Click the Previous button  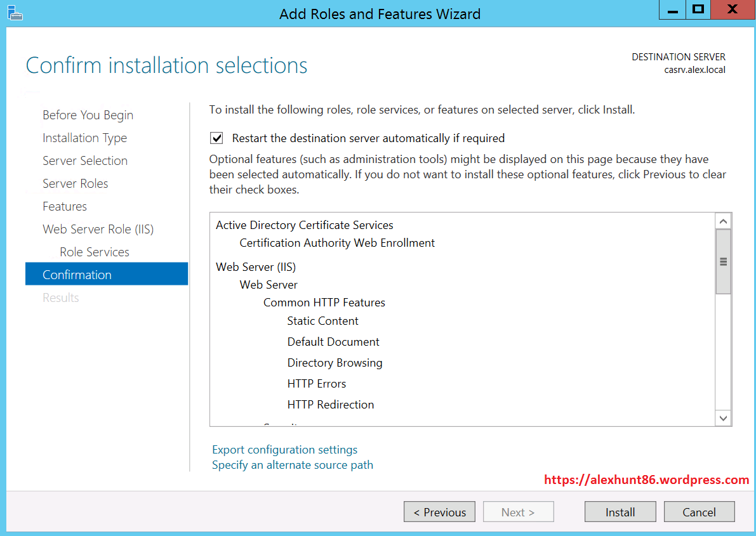point(439,512)
